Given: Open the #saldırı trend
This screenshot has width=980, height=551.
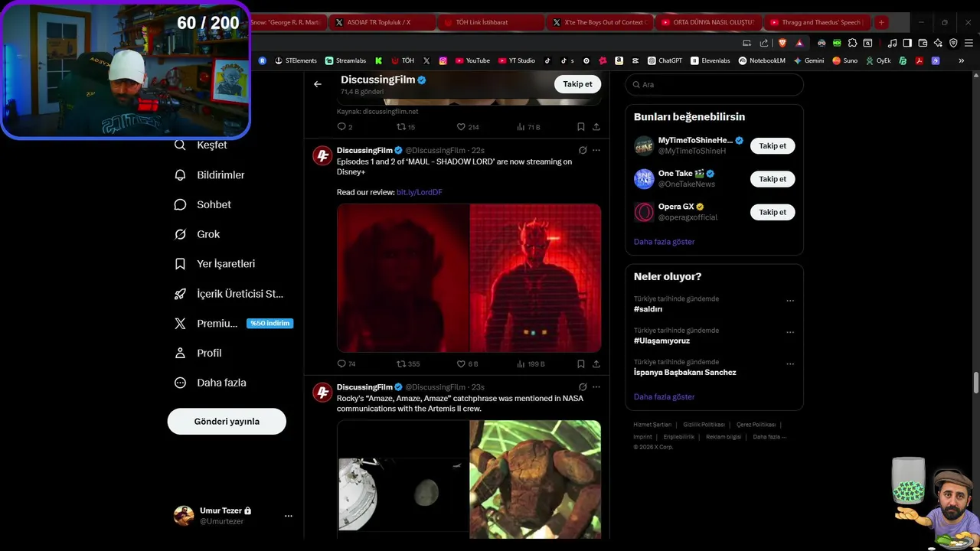Looking at the screenshot, I should click(648, 309).
